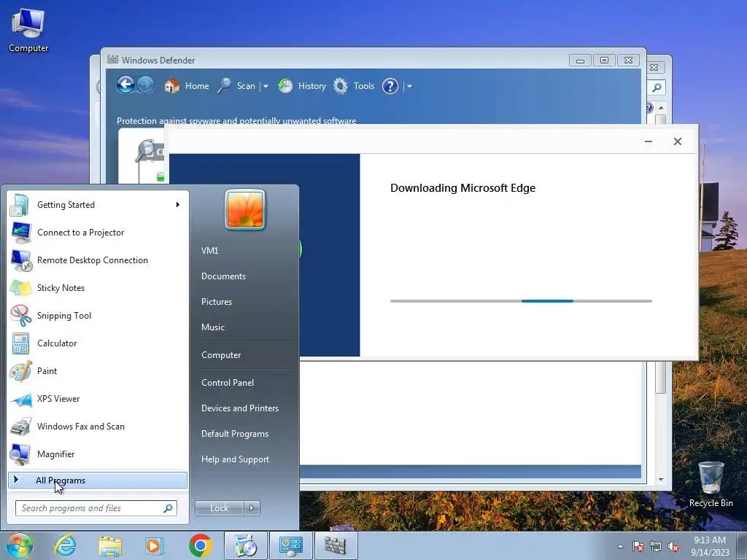The image size is (747, 560).
Task: Launch Windows Media Player from taskbar
Action: (154, 545)
